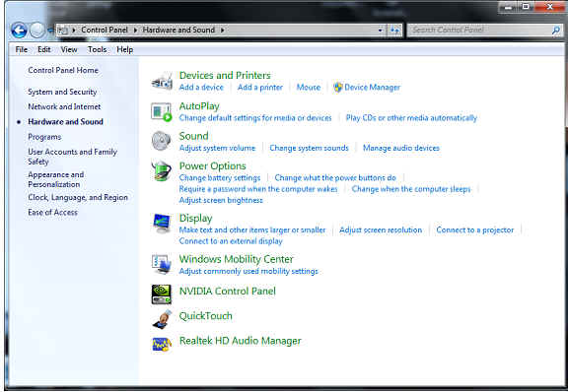Click Require a password when computer wakes

coord(258,189)
